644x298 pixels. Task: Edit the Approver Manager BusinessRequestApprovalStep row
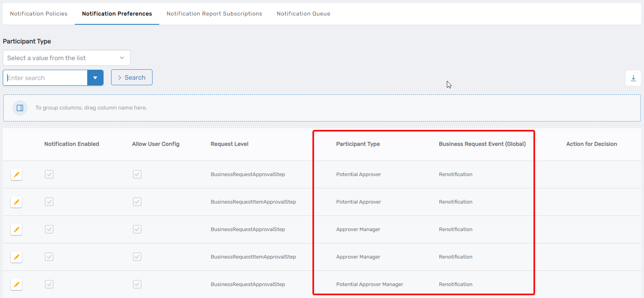pos(16,229)
